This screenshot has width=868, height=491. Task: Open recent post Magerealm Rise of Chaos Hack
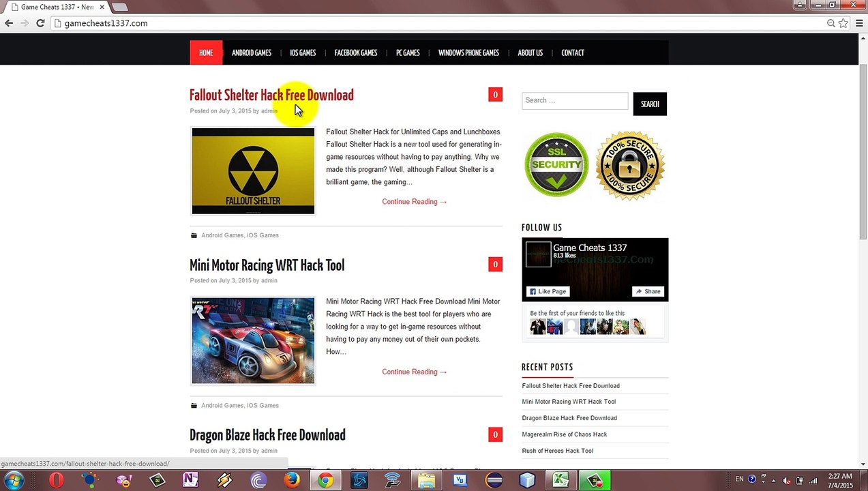tap(564, 434)
